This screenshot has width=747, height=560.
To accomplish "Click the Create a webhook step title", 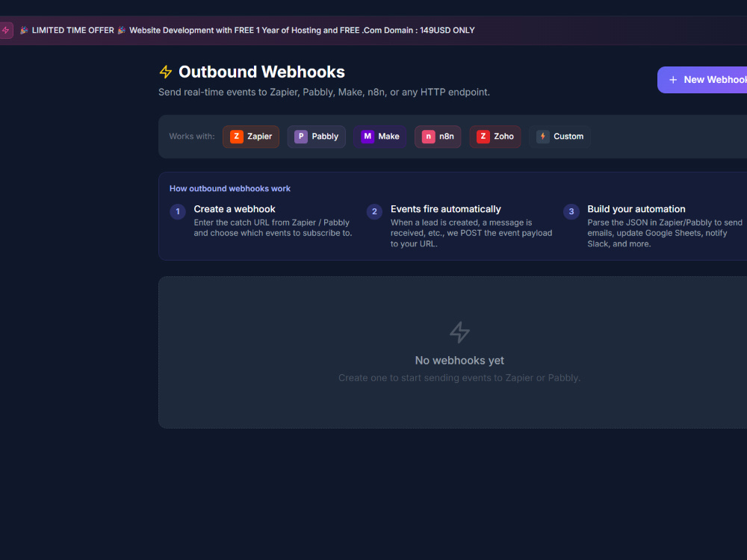I will point(235,209).
